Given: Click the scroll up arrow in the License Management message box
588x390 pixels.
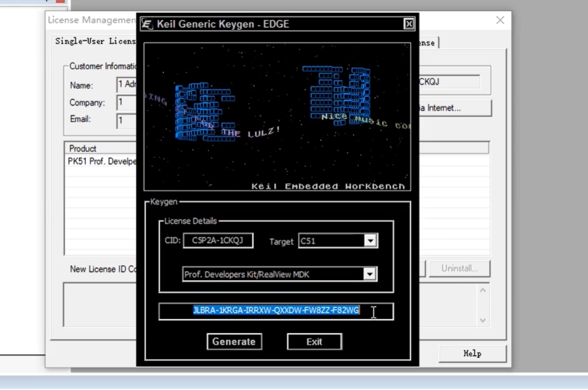Looking at the screenshot, I should [483, 290].
